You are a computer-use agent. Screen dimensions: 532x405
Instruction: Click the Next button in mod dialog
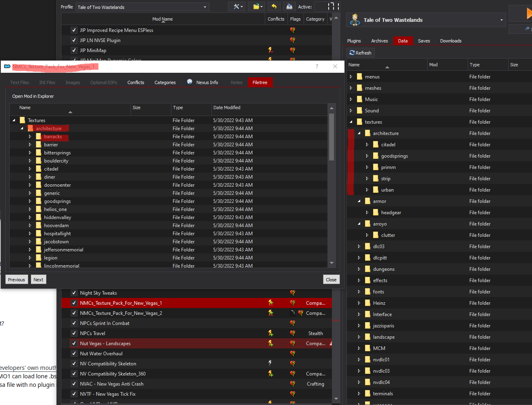(38, 280)
